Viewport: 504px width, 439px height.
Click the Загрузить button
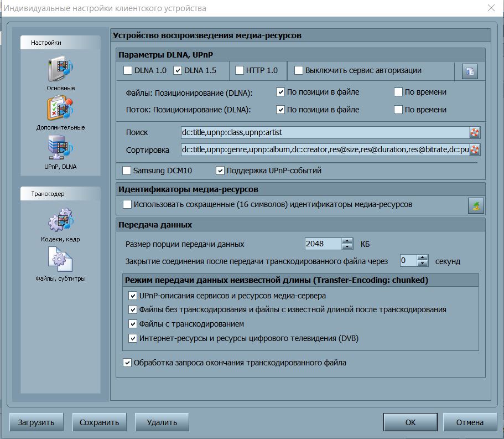pyautogui.click(x=37, y=422)
